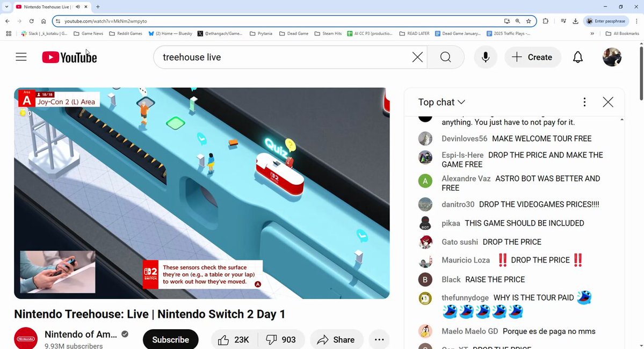
Task: Click the Create button
Action: 533,57
